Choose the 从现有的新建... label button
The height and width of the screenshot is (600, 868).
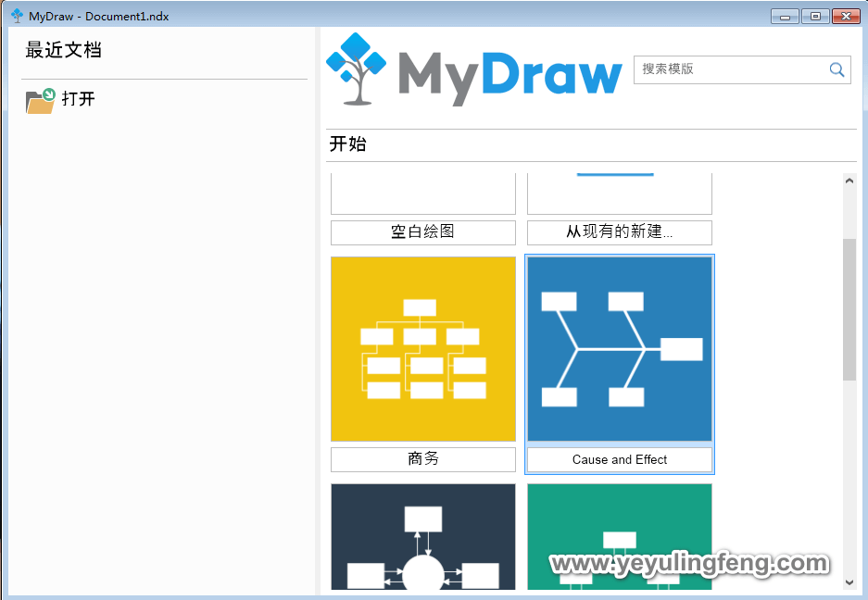click(619, 232)
